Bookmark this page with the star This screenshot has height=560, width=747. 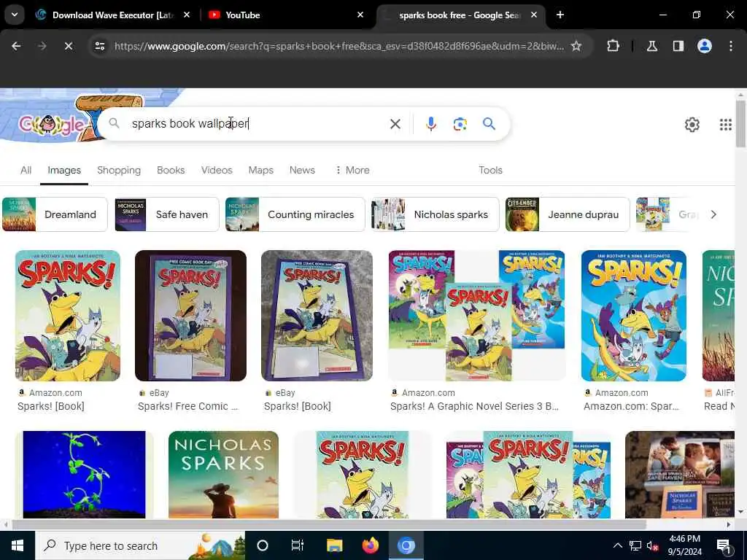576,46
